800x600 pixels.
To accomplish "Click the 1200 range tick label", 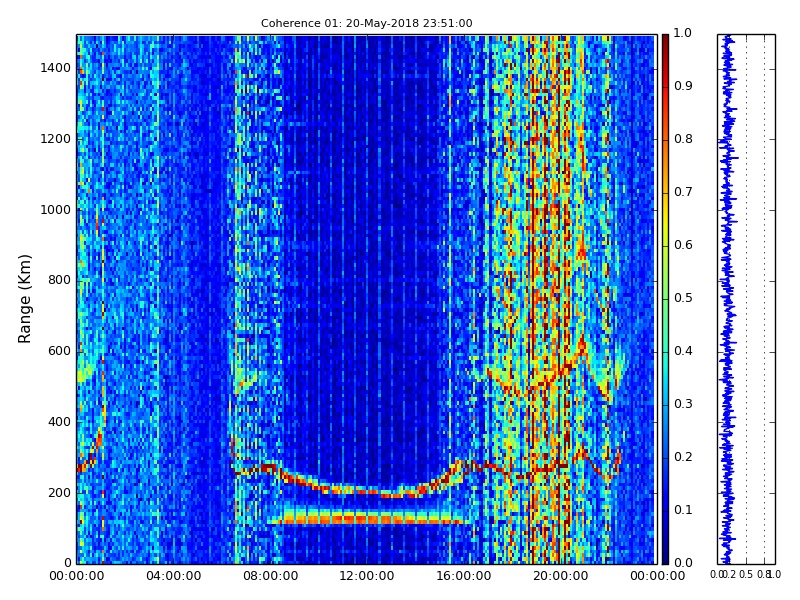I will 56,139.
